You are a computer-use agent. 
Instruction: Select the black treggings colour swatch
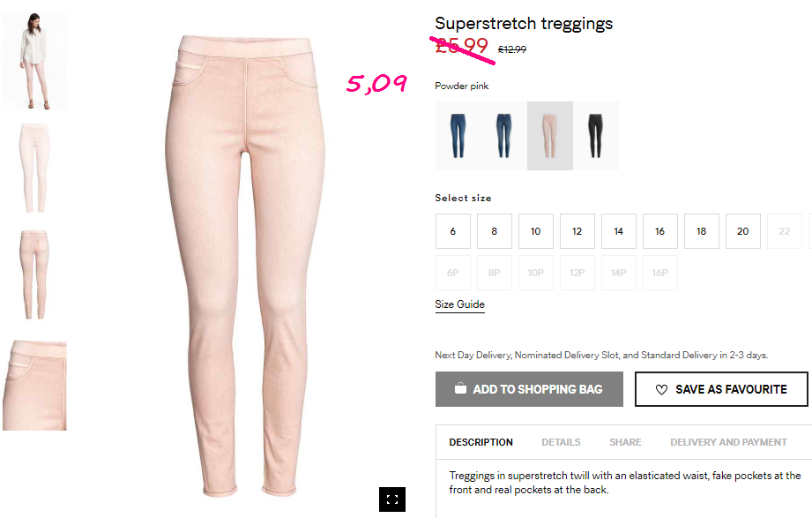coord(595,136)
